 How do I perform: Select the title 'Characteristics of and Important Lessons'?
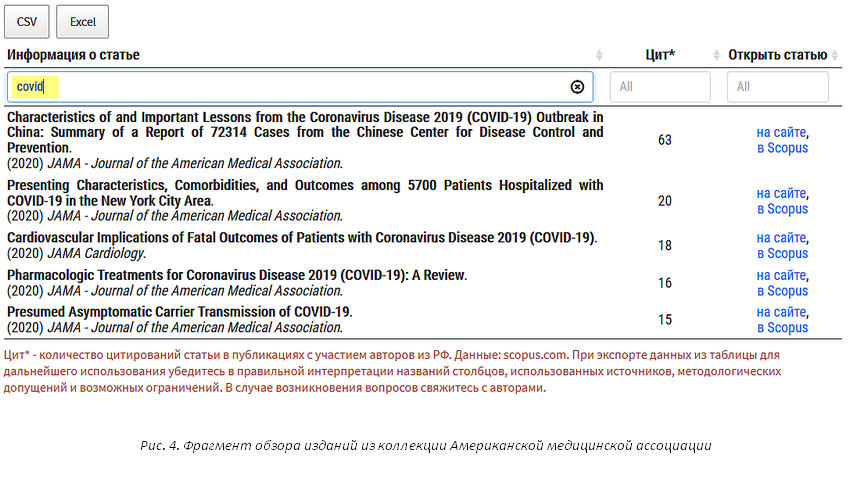click(x=305, y=132)
